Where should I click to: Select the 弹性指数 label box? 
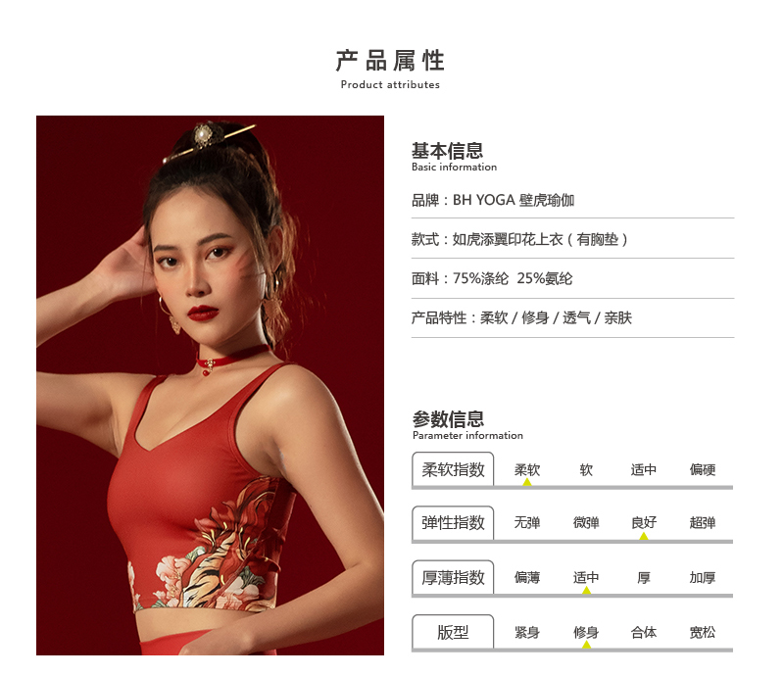pyautogui.click(x=453, y=523)
